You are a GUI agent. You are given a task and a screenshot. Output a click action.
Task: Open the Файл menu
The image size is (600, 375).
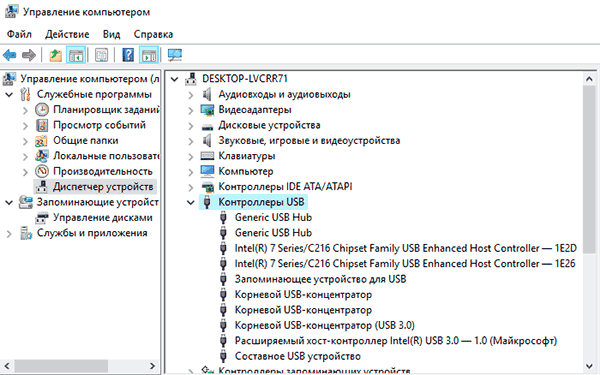(19, 34)
